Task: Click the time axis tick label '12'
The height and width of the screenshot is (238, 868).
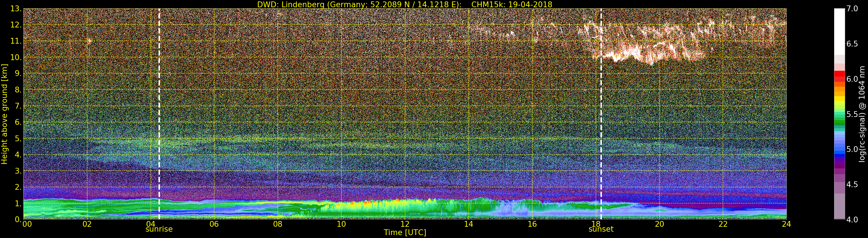Action: [405, 224]
